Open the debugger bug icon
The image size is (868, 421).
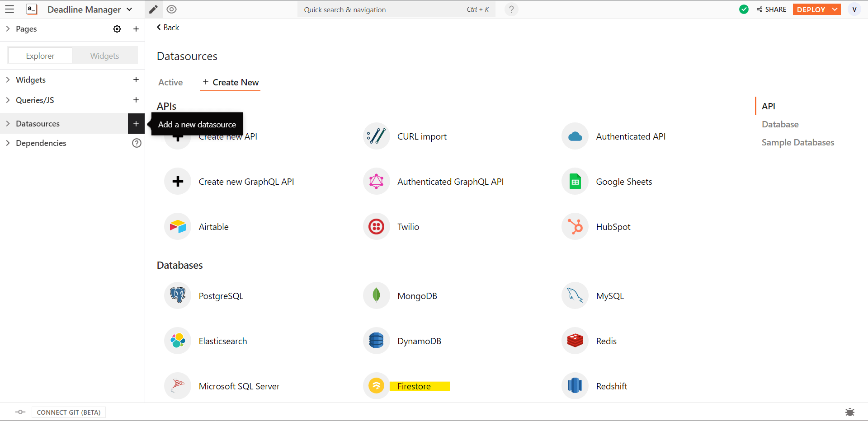coord(850,412)
